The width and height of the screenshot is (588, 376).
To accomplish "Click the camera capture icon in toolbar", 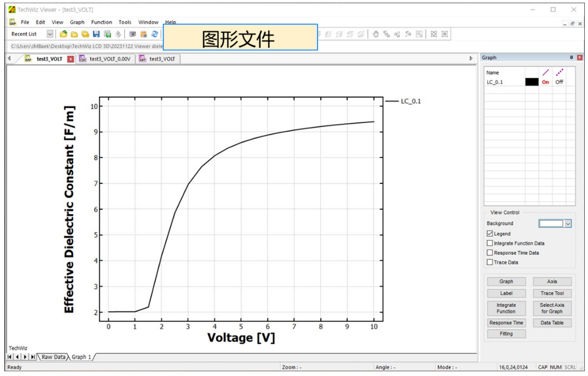I will click(132, 34).
